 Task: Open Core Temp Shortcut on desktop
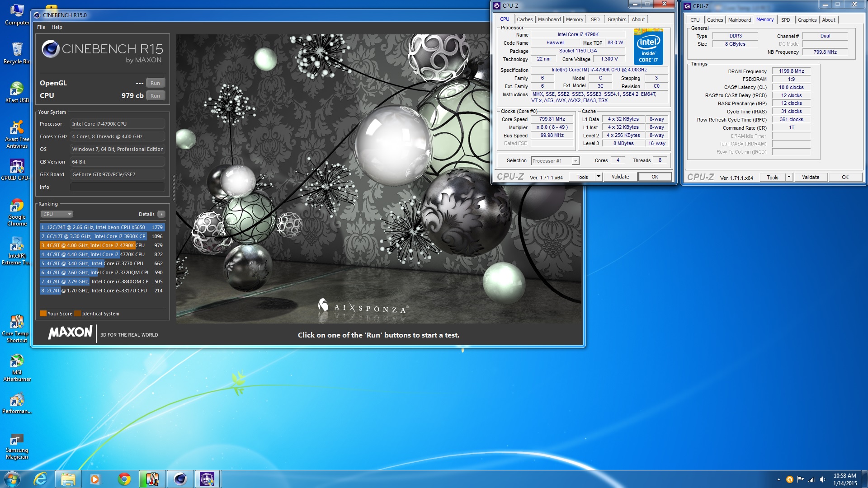click(17, 328)
